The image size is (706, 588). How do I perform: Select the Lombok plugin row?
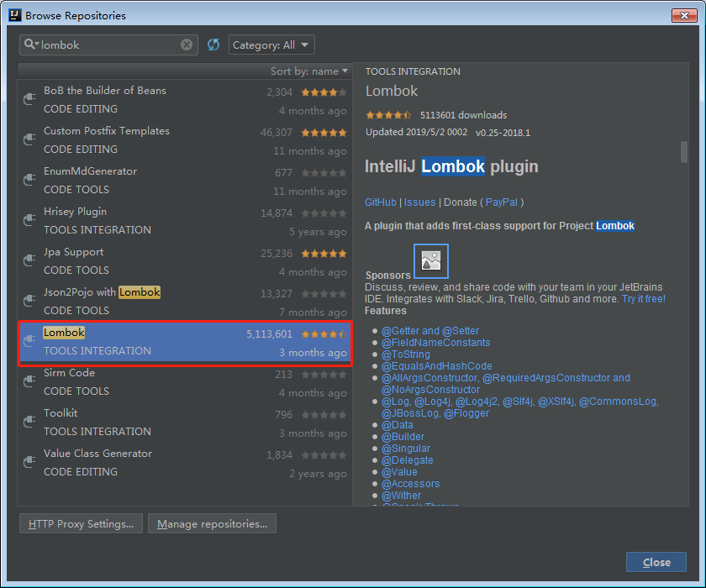point(185,342)
